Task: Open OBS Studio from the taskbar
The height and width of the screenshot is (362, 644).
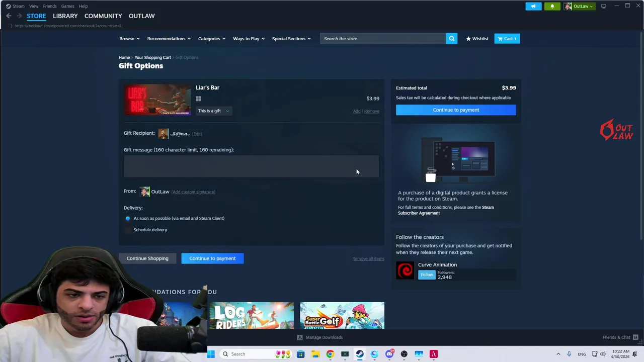Action: pyautogui.click(x=404, y=354)
